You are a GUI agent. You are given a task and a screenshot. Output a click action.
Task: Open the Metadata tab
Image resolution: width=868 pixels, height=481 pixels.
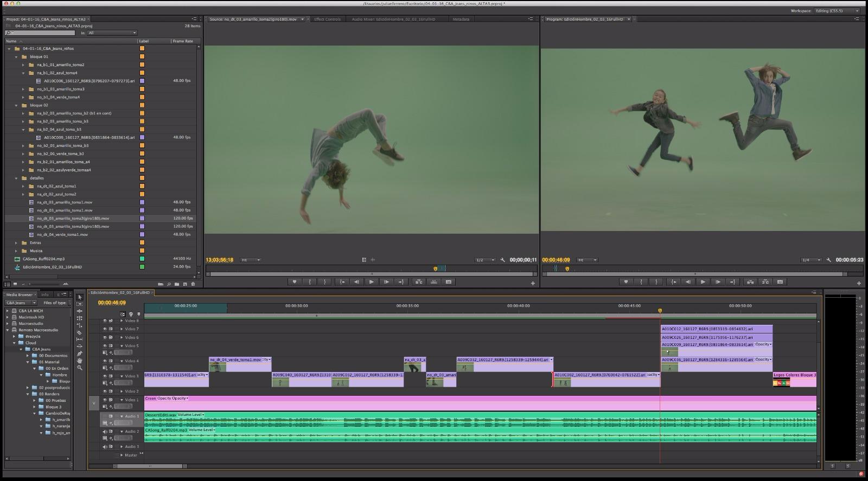coord(461,19)
